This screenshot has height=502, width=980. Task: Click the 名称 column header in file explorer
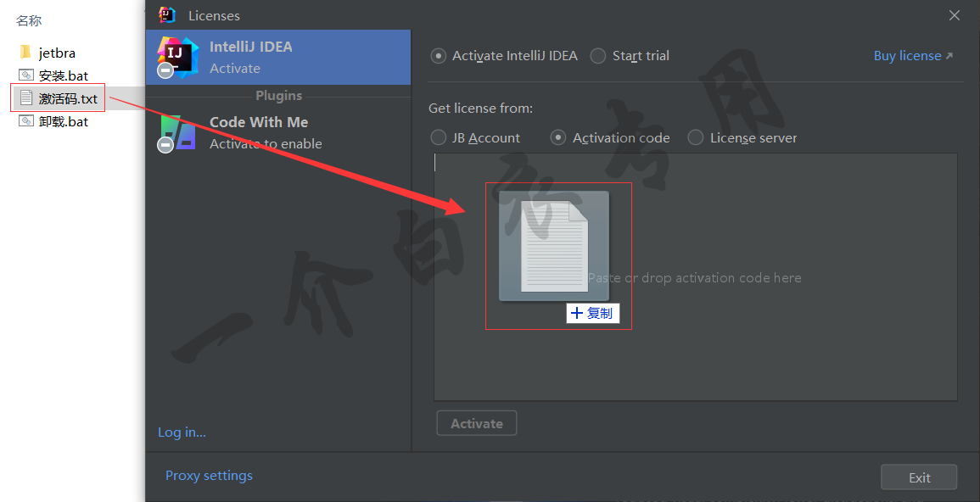[29, 20]
